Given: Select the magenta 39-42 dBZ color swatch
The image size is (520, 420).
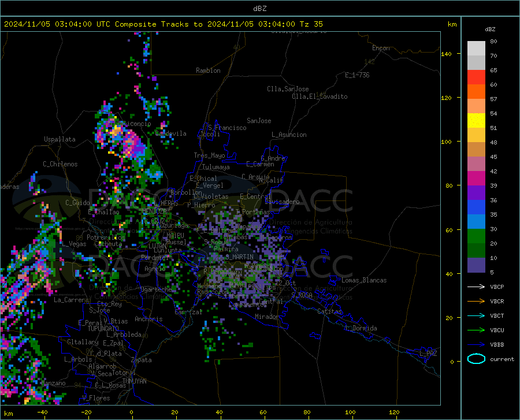Looking at the screenshot, I should (x=476, y=179).
